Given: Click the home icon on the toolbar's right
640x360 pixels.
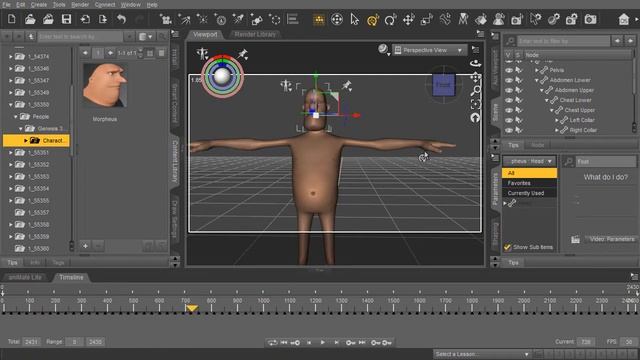Looking at the screenshot, I should pos(623,19).
